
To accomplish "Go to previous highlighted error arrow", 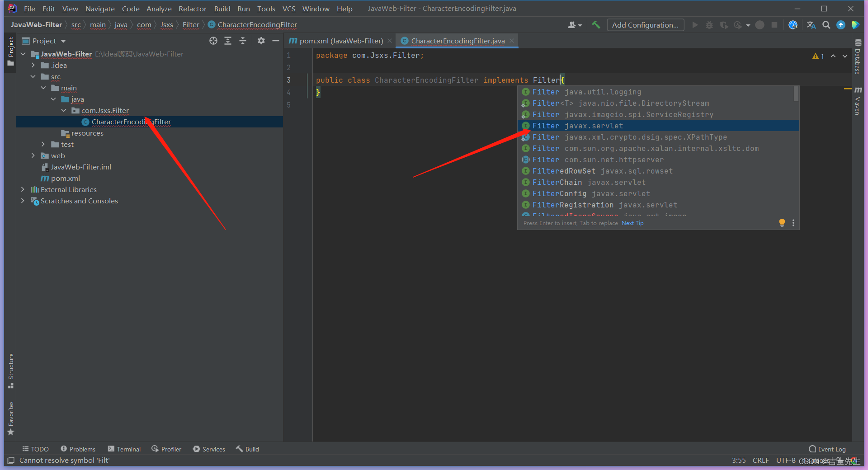I will (833, 56).
